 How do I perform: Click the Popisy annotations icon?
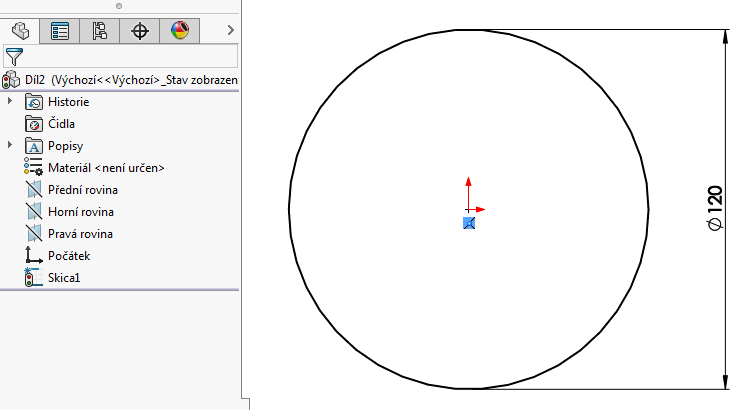pos(34,146)
